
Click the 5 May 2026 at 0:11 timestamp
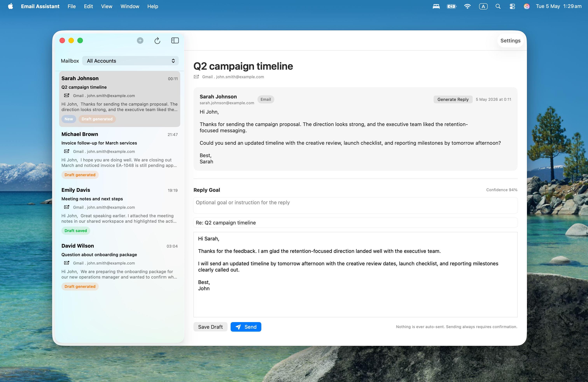point(493,99)
